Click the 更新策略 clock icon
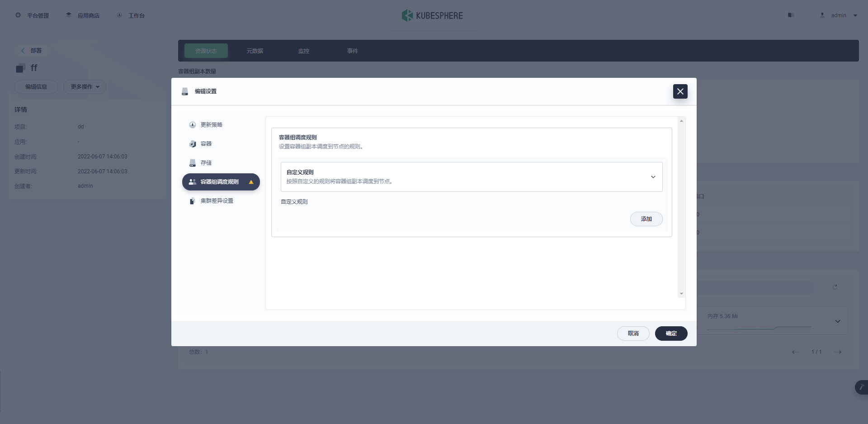This screenshot has height=424, width=868. click(193, 125)
